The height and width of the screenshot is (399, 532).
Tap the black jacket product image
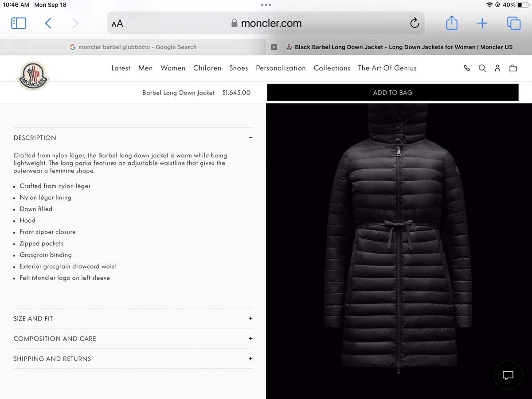click(399, 251)
